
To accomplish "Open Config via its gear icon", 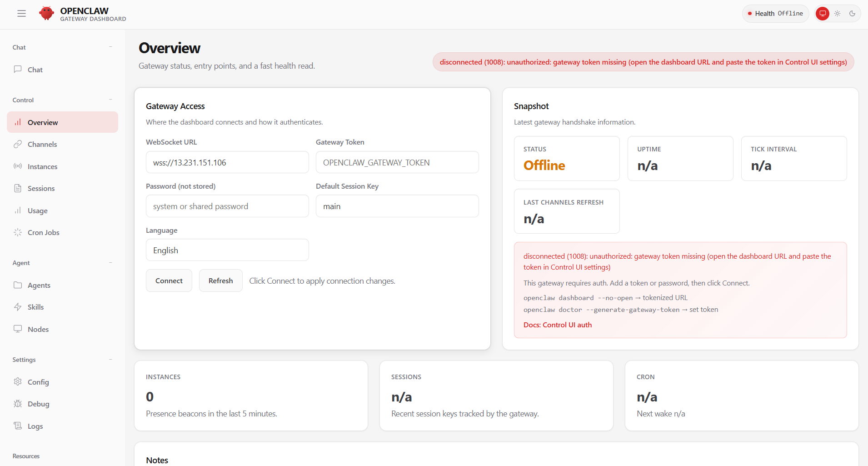I will tap(18, 382).
